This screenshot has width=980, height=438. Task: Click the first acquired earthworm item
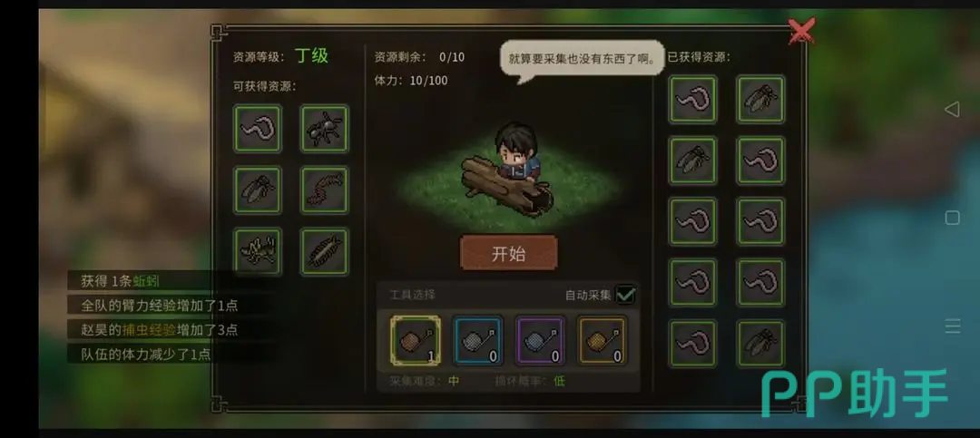(x=693, y=100)
